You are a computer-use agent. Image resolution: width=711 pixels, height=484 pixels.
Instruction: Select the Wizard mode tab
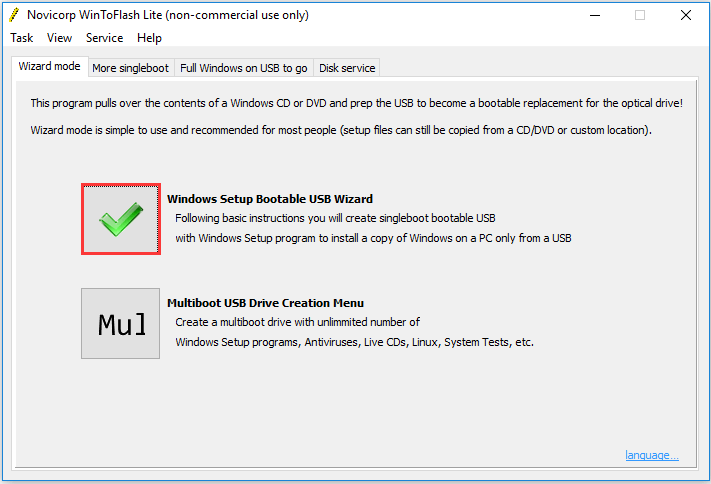coord(49,67)
